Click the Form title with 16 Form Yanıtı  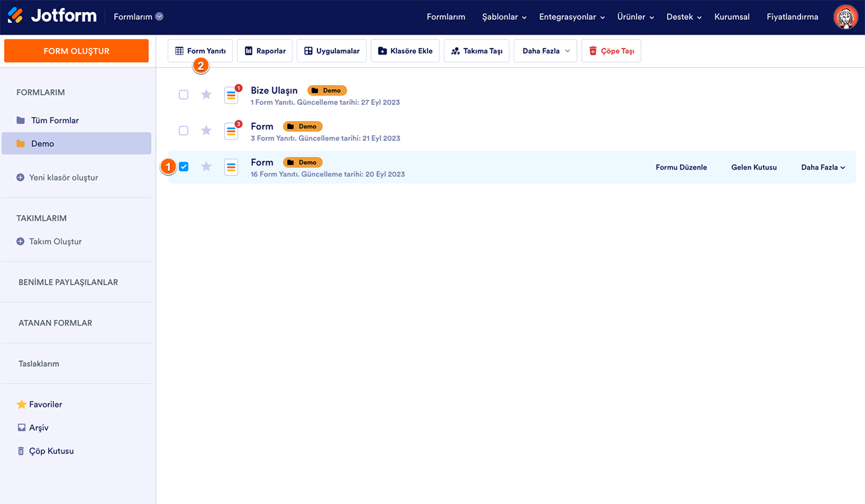point(262,162)
